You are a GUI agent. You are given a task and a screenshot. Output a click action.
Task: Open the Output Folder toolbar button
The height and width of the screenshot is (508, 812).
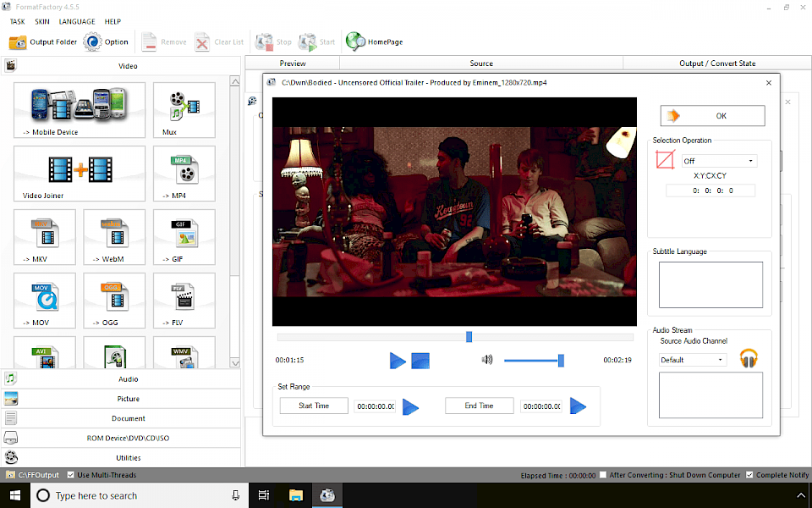43,42
